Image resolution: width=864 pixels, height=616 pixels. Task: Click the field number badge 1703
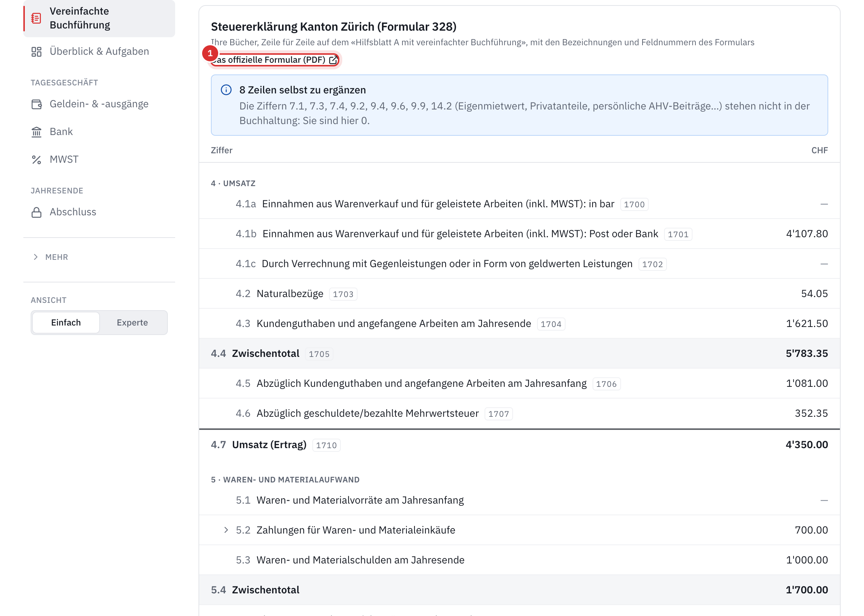[x=343, y=294]
